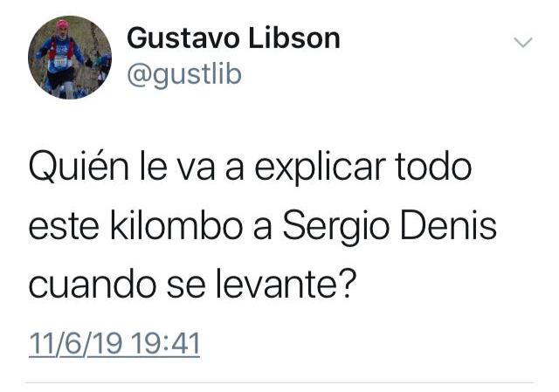Open the tweet options chevron menu
This screenshot has width=559, height=392.
pos(523,42)
